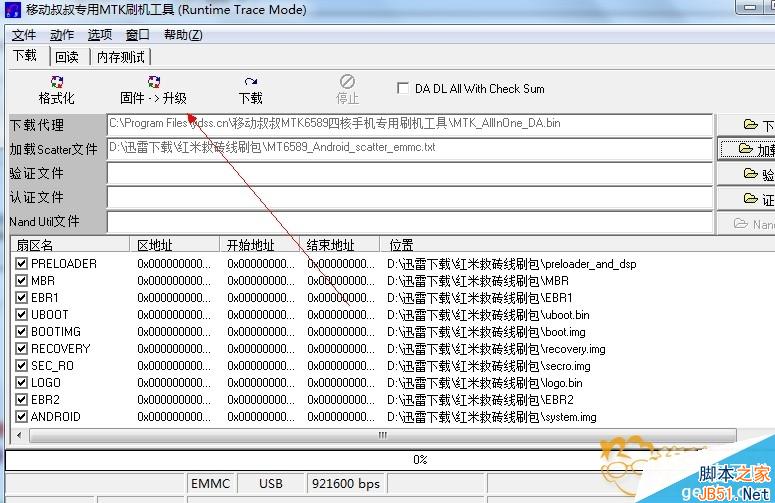Click the 固件->升级 firmware upgrade icon

pyautogui.click(x=154, y=82)
